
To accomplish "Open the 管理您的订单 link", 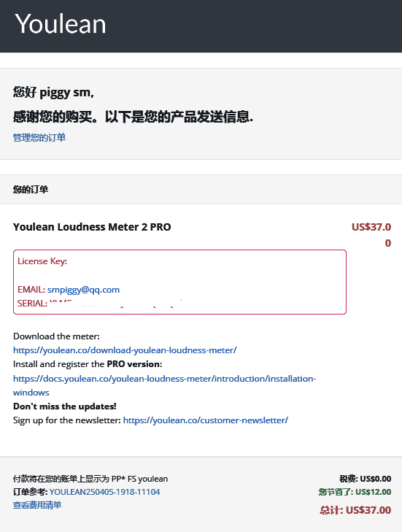I will tap(39, 137).
